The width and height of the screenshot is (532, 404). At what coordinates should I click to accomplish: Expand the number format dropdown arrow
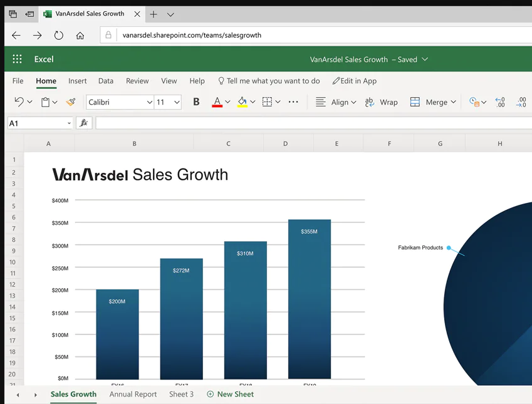tap(484, 102)
